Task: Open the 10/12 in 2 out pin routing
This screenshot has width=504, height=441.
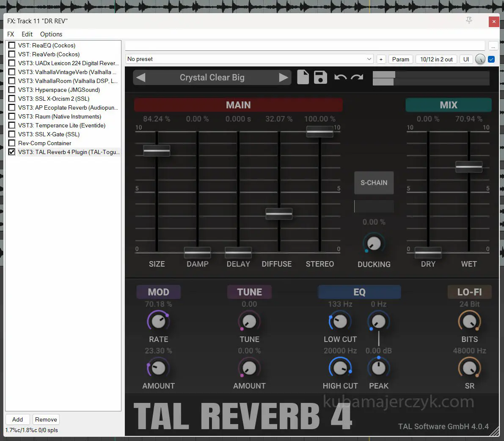Action: (436, 59)
